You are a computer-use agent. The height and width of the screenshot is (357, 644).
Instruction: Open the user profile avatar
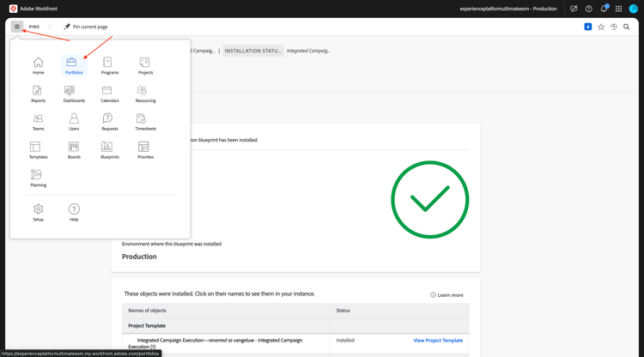[634, 9]
